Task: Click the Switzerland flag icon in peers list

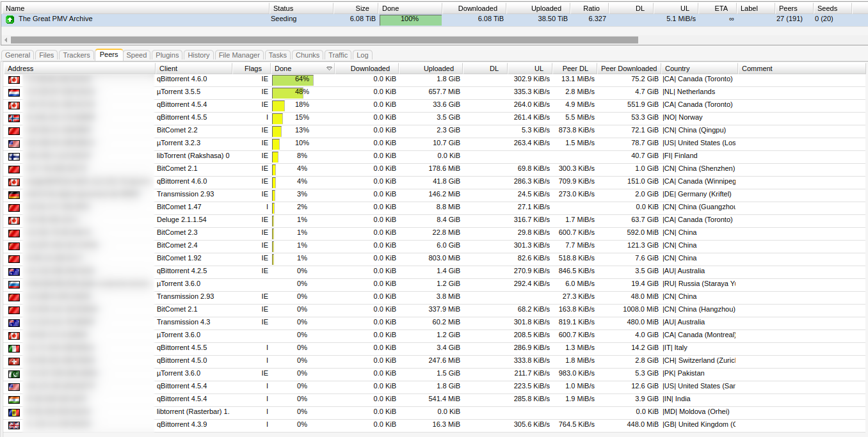Action: pyautogui.click(x=13, y=361)
